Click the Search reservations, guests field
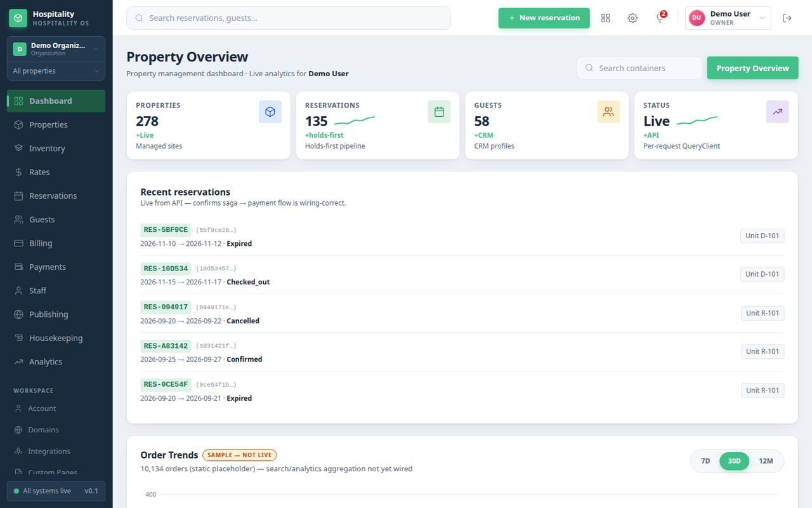The height and width of the screenshot is (508, 812). tap(289, 18)
